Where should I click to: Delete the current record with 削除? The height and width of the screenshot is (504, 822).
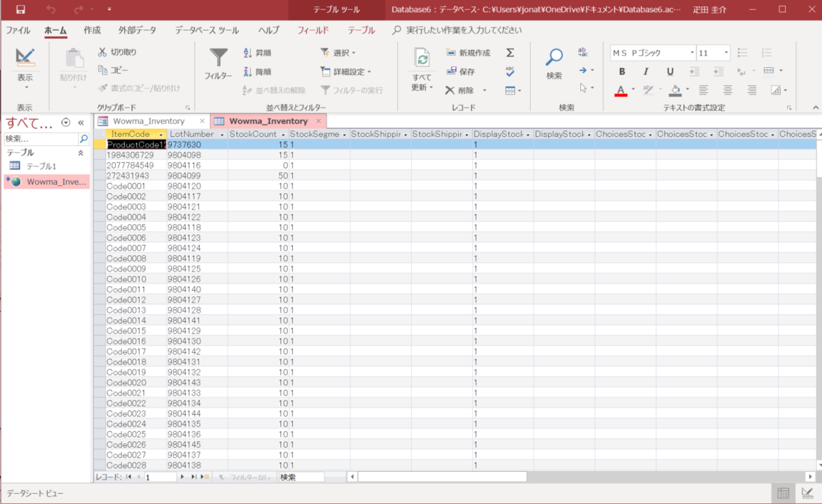click(x=464, y=90)
